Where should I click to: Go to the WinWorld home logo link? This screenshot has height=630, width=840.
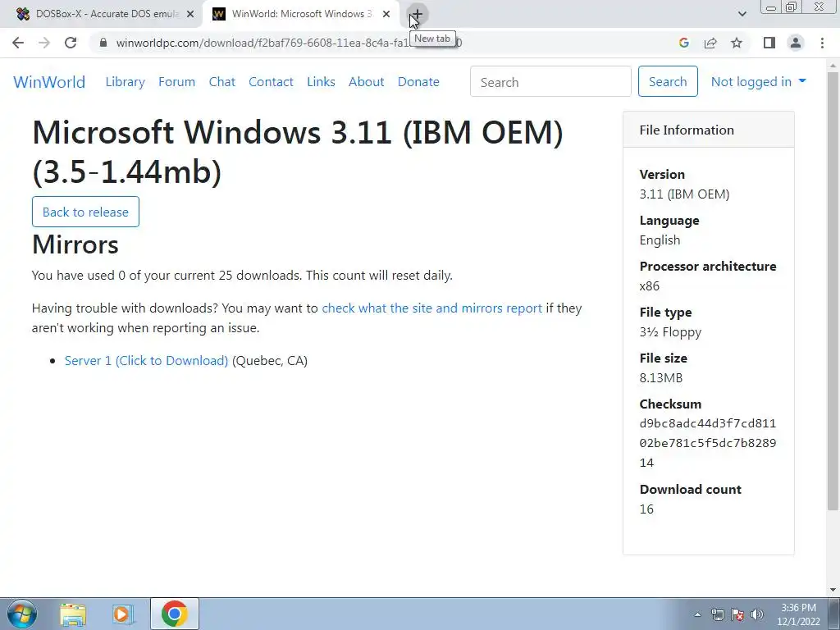pos(49,82)
